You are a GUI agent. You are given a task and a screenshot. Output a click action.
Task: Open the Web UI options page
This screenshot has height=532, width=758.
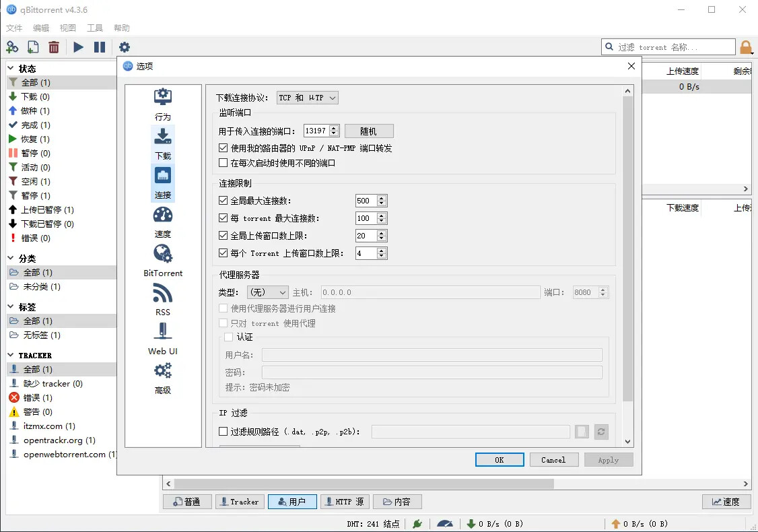163,339
